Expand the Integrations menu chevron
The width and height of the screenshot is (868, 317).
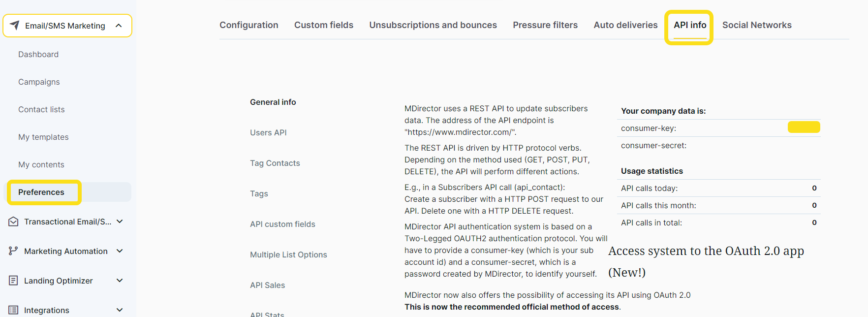120,310
